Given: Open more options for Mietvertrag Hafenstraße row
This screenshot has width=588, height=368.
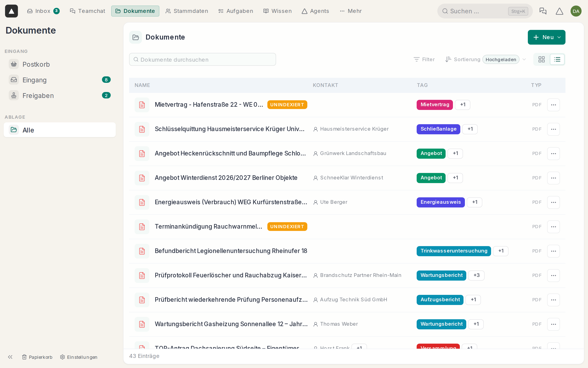Looking at the screenshot, I should click(x=554, y=105).
